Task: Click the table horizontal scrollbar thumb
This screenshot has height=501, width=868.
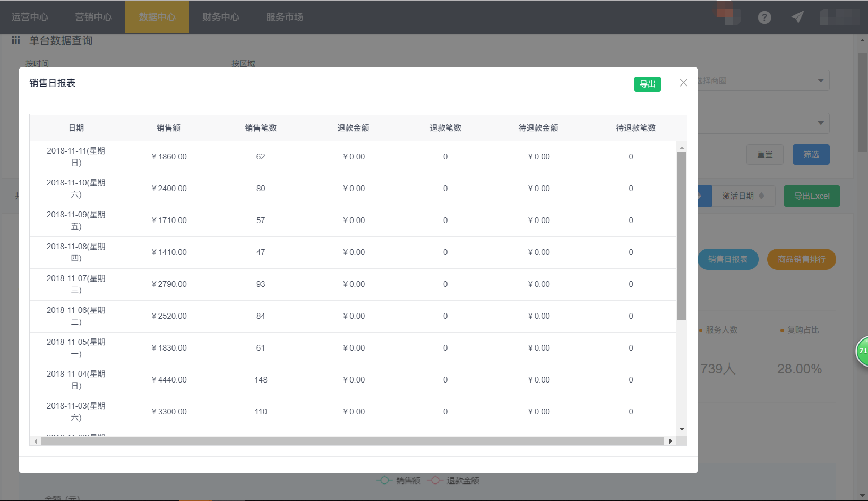Action: coord(353,441)
